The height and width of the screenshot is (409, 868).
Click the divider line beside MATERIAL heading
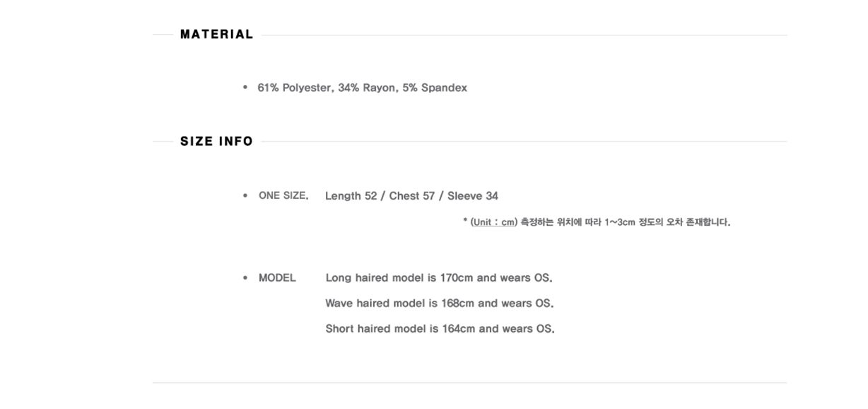tap(524, 35)
